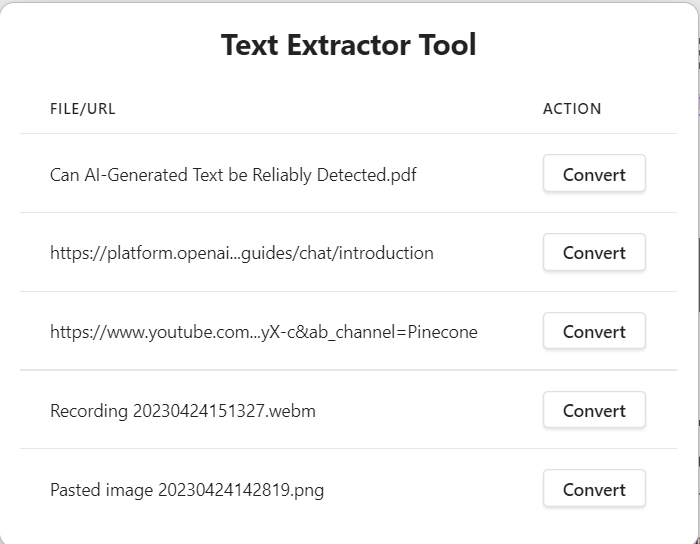Click the '.pdf' extension of first file
The image size is (700, 544).
pos(402,175)
